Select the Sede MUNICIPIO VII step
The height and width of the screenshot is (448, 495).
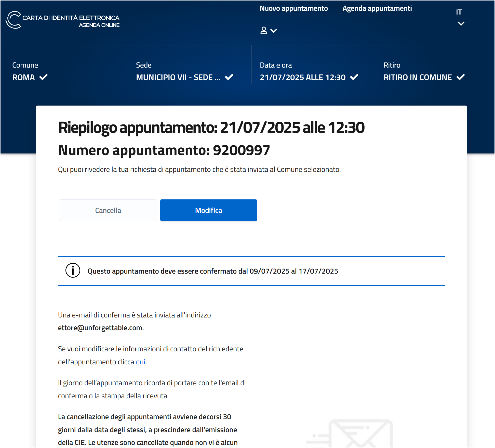(190, 71)
